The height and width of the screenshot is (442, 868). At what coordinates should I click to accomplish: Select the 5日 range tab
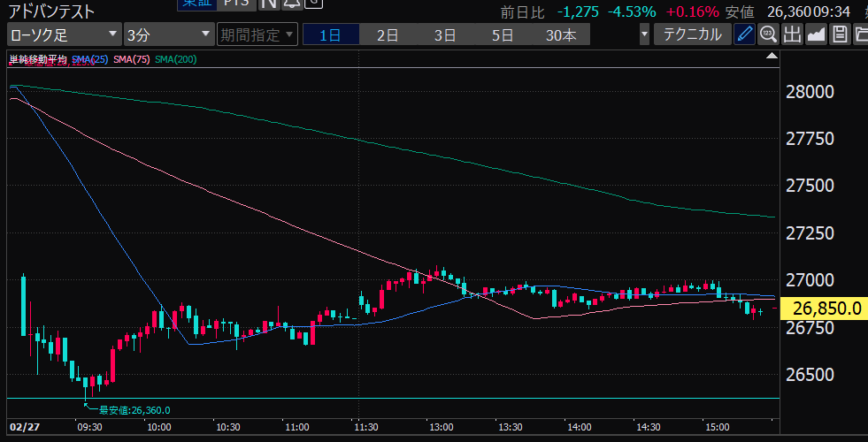503,35
